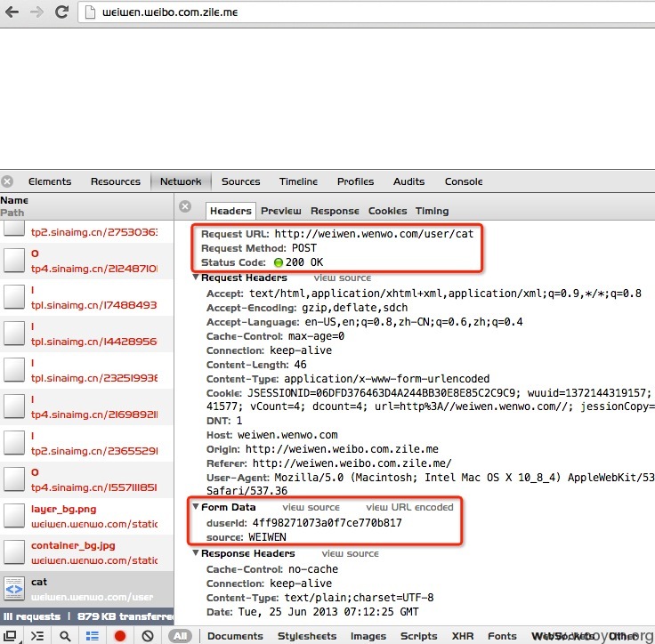Select request tp2.sinaimg.cn/2365529
Image resolution: width=655 pixels, height=644 pixels.
click(x=87, y=443)
